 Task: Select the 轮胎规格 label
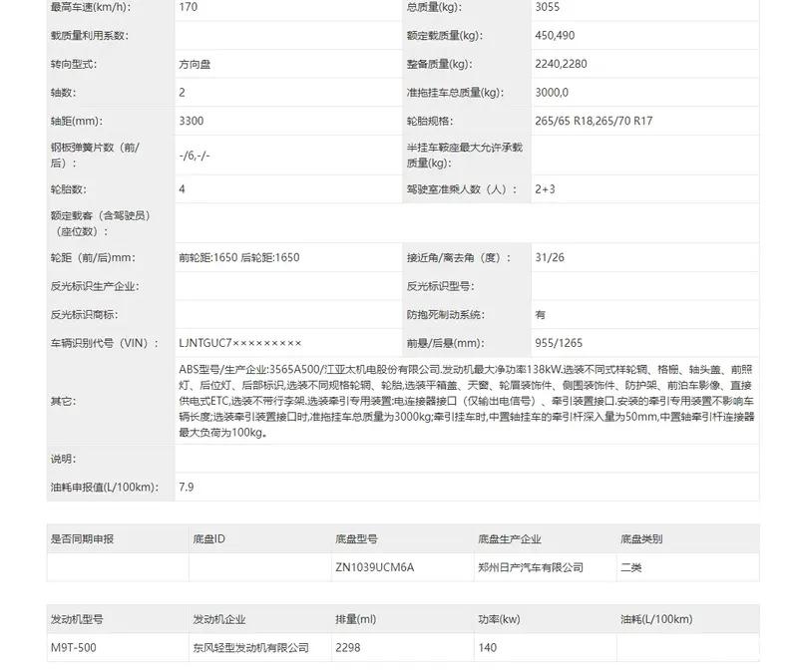[x=430, y=121]
